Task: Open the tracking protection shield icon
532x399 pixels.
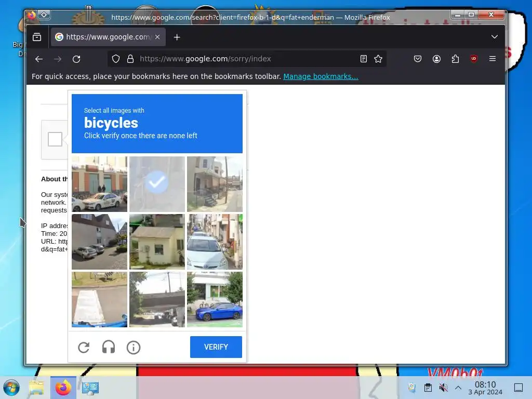Action: [116, 59]
